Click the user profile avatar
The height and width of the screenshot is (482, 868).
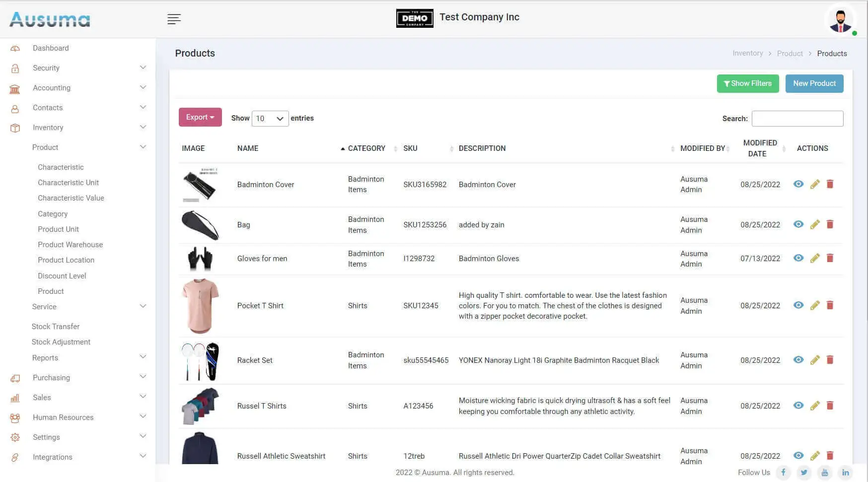(x=840, y=20)
